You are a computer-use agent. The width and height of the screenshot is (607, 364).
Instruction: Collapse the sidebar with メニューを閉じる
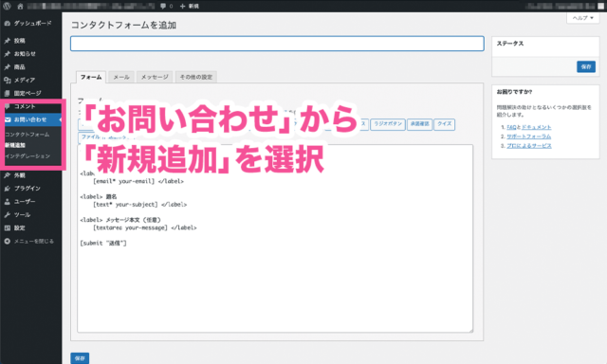(x=29, y=241)
